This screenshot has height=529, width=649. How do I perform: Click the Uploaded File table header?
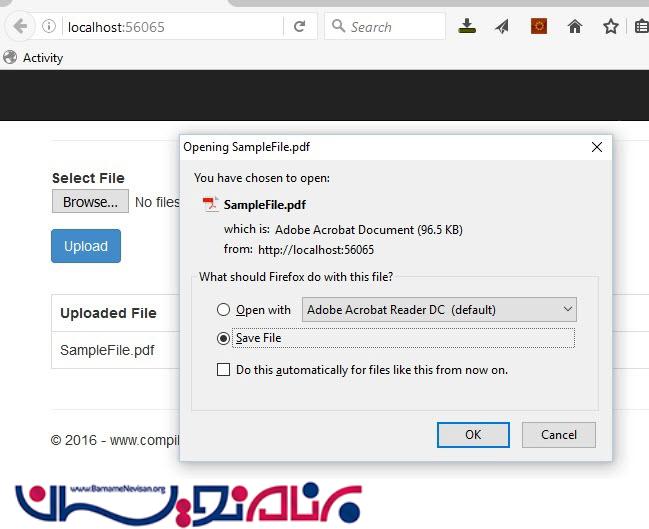click(108, 313)
